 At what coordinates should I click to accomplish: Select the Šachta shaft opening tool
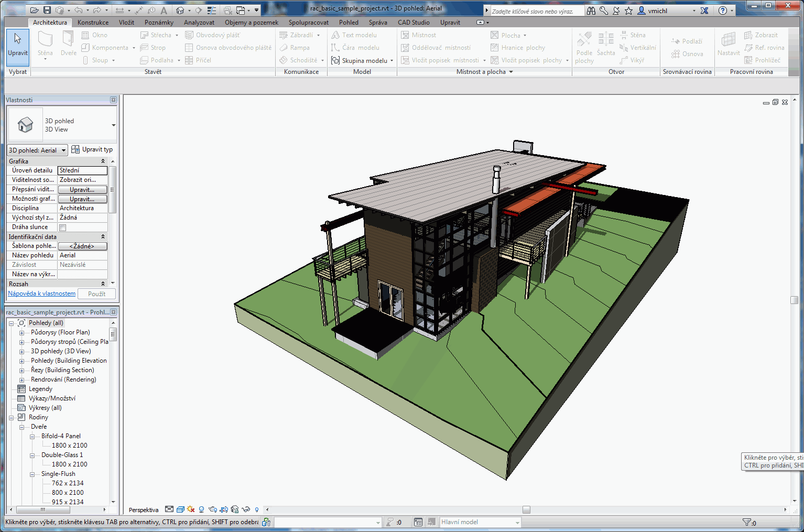coord(606,44)
